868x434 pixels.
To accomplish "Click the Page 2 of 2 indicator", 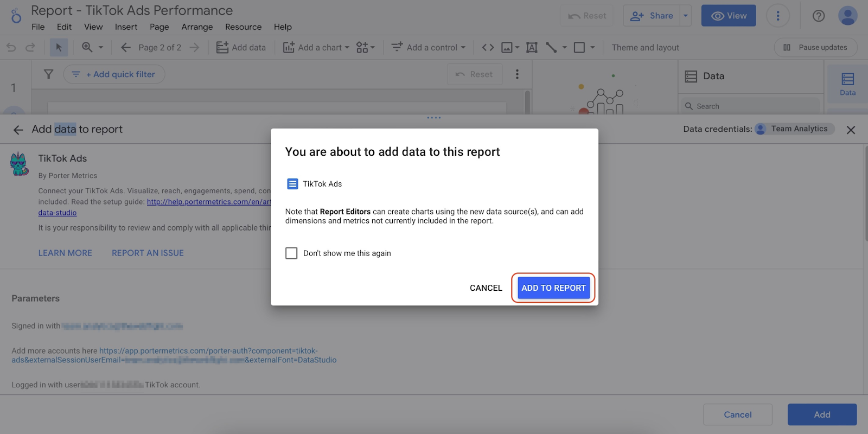I will (x=159, y=48).
